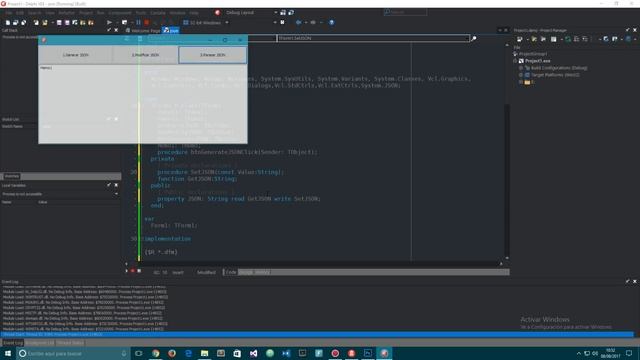The height and width of the screenshot is (360, 640).
Task: Collapse the Project3.exe node
Action: [x=515, y=61]
